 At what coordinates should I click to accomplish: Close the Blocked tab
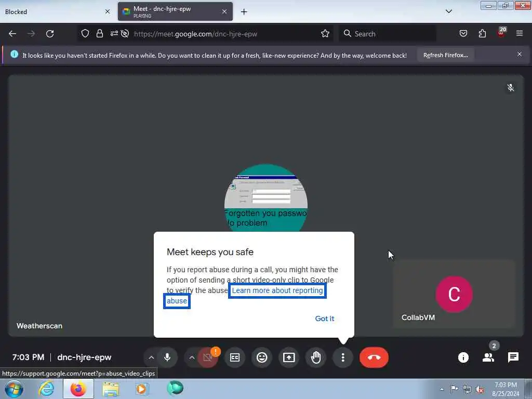(x=108, y=11)
